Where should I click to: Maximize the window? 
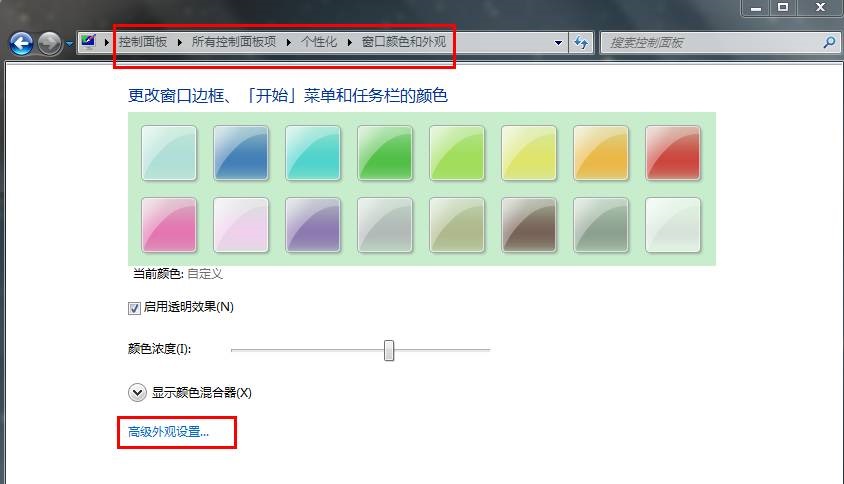783,8
